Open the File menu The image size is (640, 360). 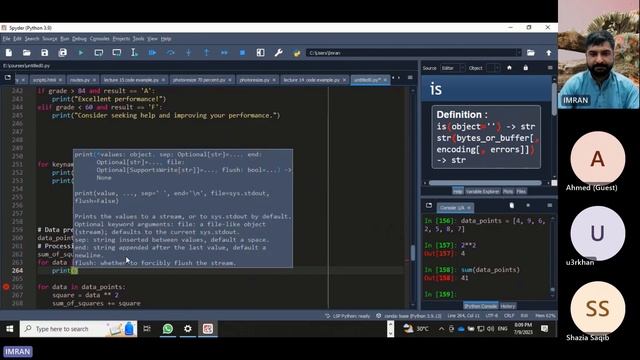[6, 39]
